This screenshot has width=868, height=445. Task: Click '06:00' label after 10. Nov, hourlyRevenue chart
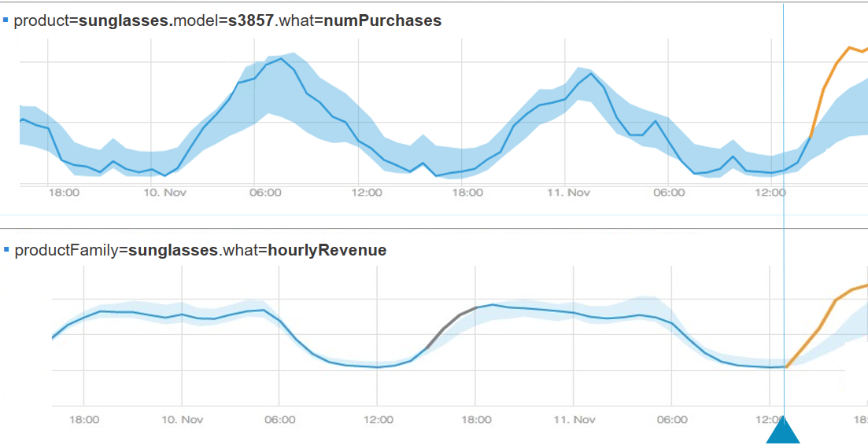[280, 420]
